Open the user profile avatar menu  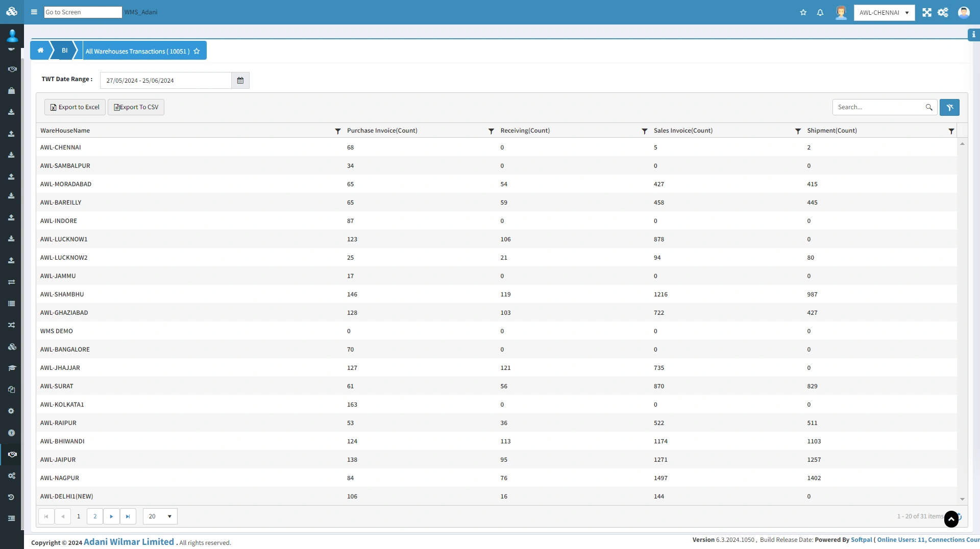pos(964,13)
